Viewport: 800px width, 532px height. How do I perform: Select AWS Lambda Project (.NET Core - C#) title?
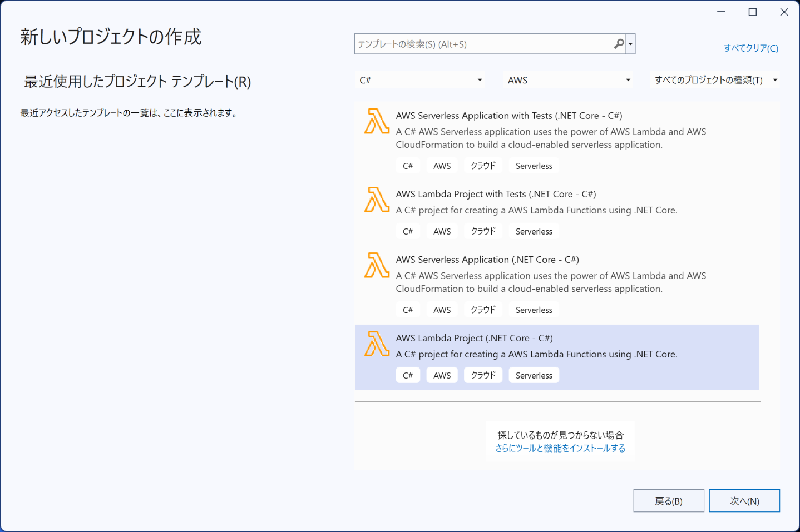pos(474,338)
